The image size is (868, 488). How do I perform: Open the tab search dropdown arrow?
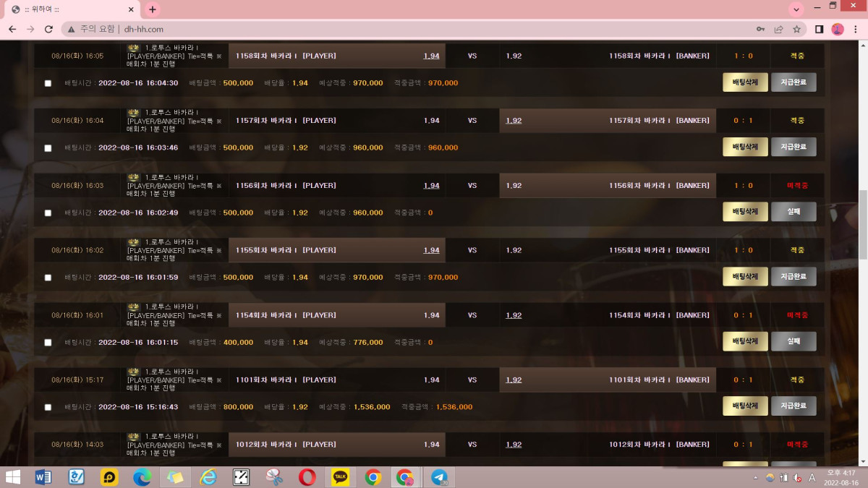tap(796, 9)
